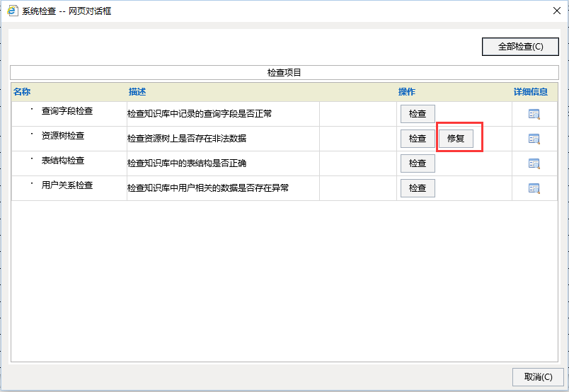This screenshot has height=392, width=569.
Task: Click 检查 button for 用户关系检查
Action: coord(418,188)
